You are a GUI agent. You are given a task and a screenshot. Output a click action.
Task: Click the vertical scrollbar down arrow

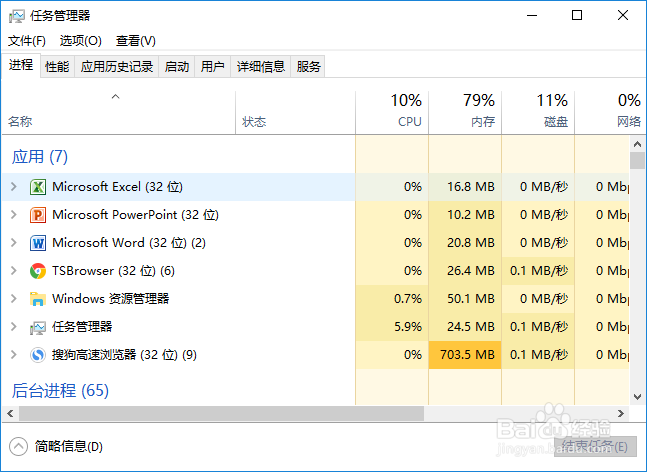[638, 397]
